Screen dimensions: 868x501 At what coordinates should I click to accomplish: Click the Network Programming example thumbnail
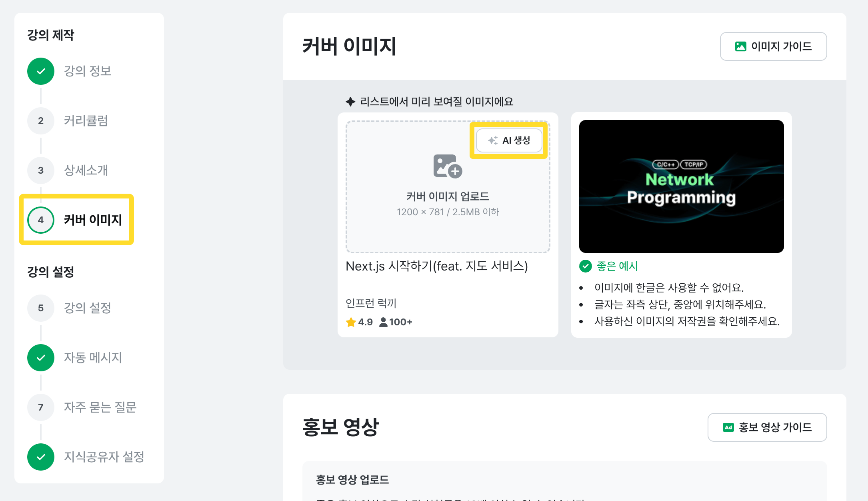[x=681, y=186]
